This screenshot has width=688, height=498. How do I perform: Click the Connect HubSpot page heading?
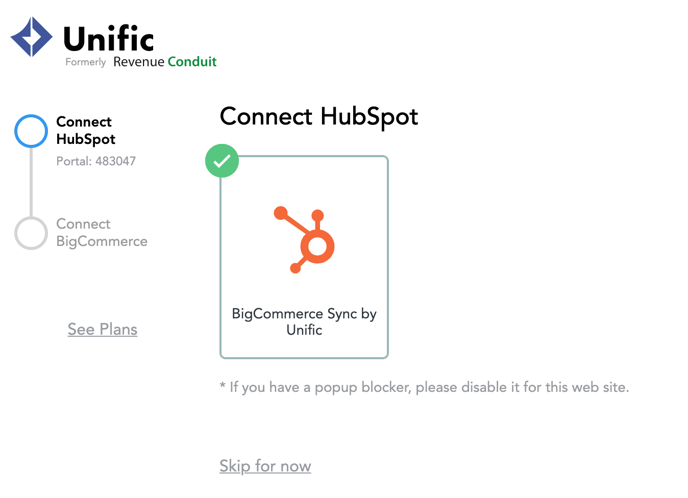tap(319, 117)
